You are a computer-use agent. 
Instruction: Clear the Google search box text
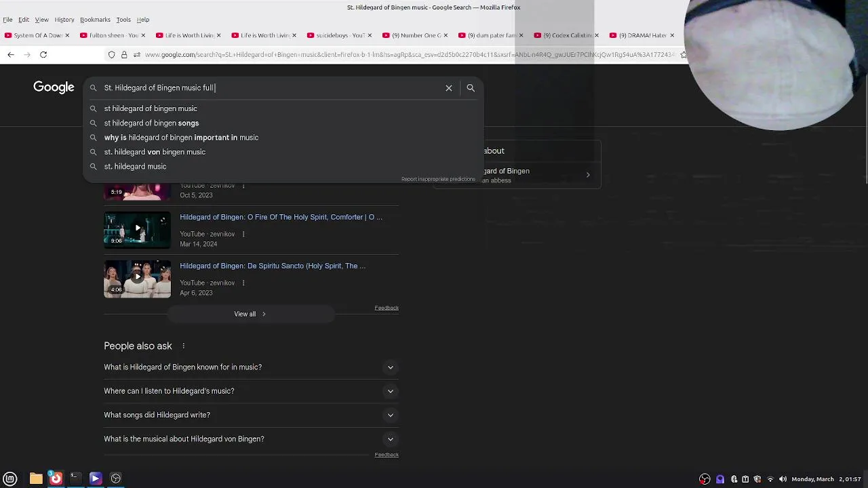[x=448, y=88]
